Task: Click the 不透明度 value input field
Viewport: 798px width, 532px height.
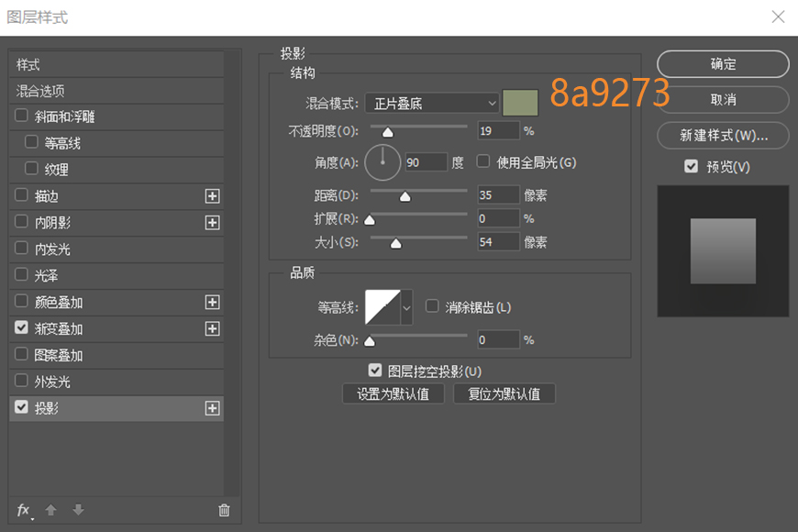Action: coord(498,129)
